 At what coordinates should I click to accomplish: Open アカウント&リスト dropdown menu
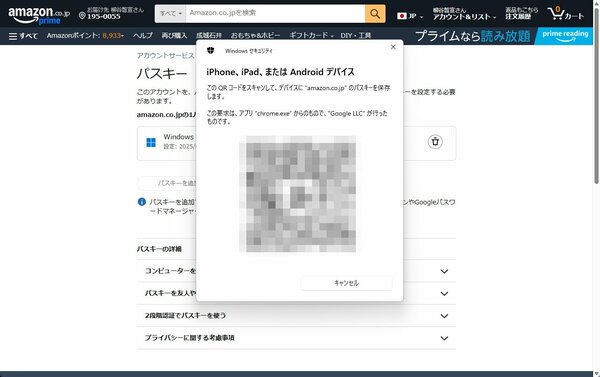point(464,14)
